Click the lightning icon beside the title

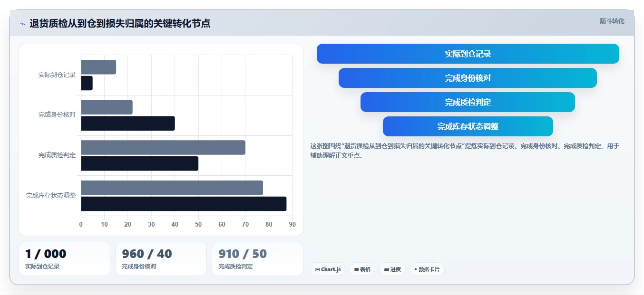pos(22,24)
